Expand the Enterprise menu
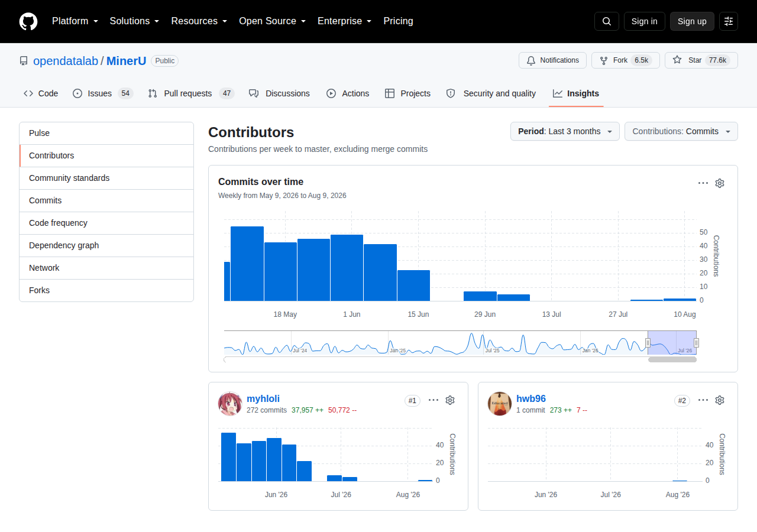757x532 pixels. click(344, 21)
